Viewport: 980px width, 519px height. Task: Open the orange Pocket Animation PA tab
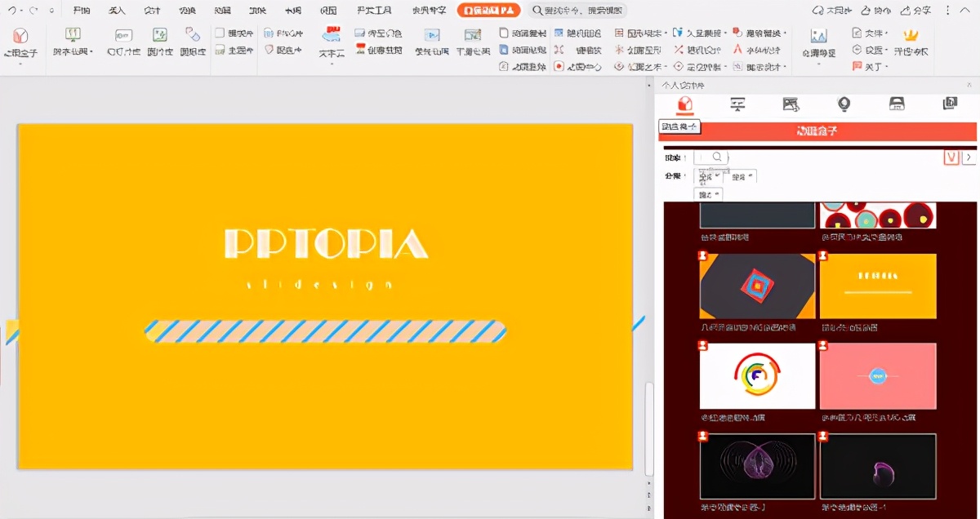click(488, 11)
